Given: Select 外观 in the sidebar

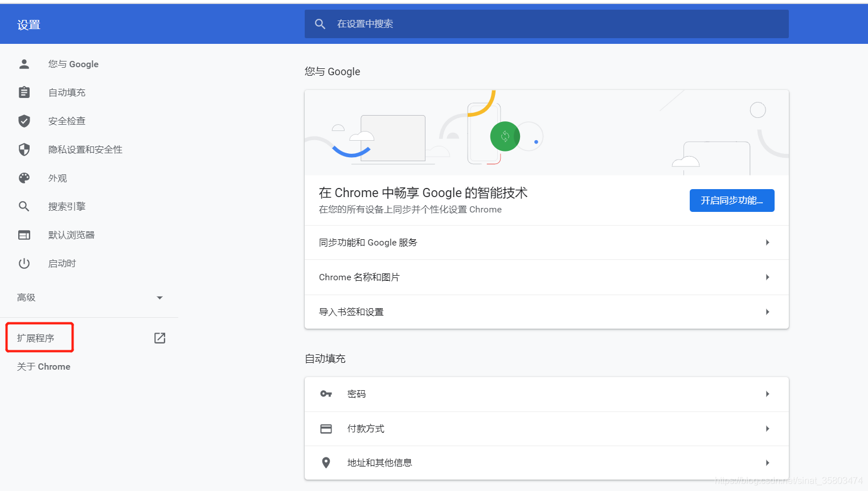Looking at the screenshot, I should pyautogui.click(x=58, y=178).
